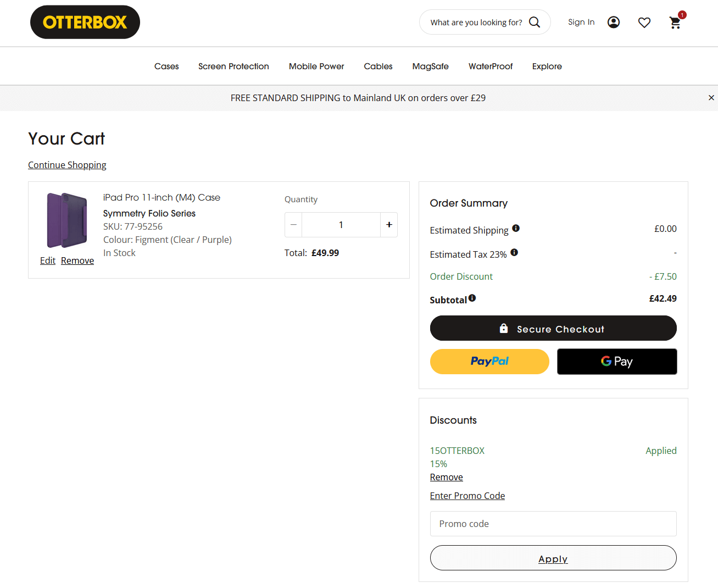
Task: Click the Estimated Tax info icon
Action: 514,252
